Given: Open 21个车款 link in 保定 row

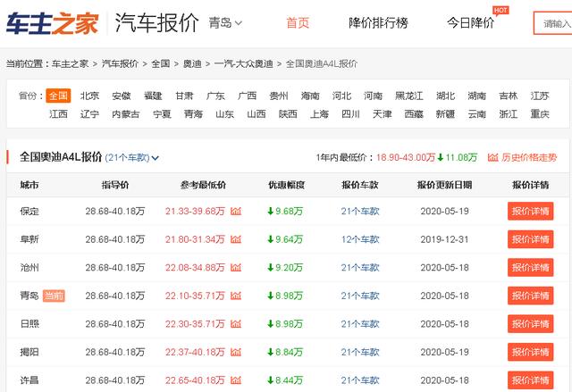Looking at the screenshot, I should [360, 211].
